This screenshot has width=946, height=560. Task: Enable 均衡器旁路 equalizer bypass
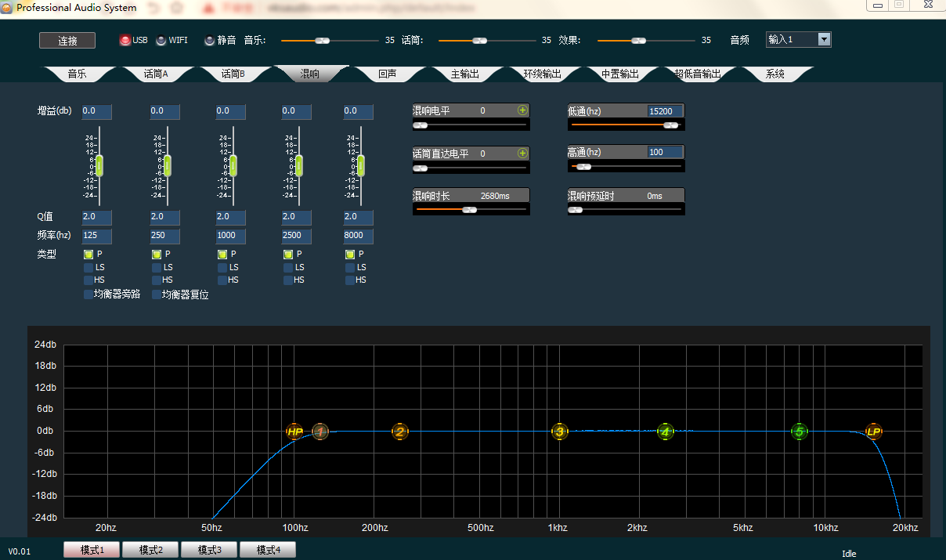pos(88,294)
